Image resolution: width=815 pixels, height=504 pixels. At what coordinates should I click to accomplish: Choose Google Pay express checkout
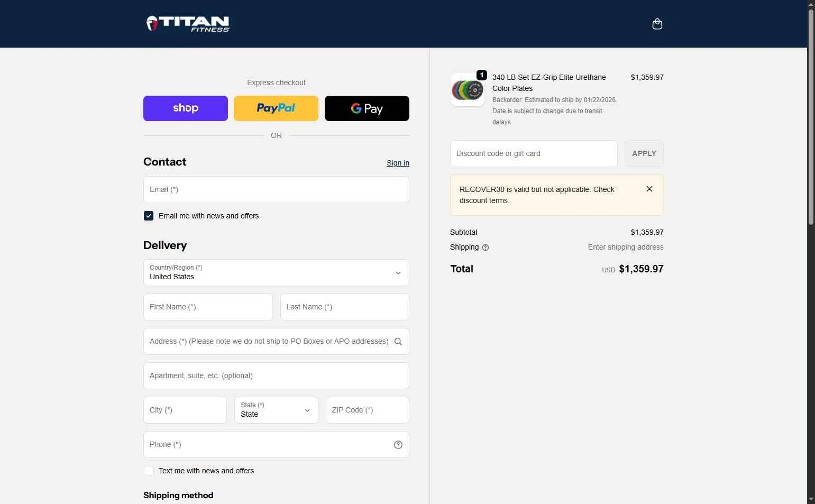367,108
